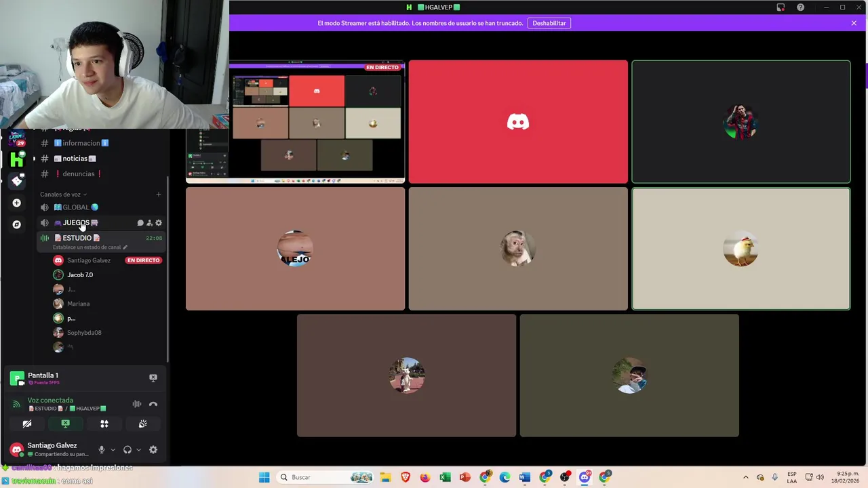Open Discord icon in taskbar

click(585, 477)
